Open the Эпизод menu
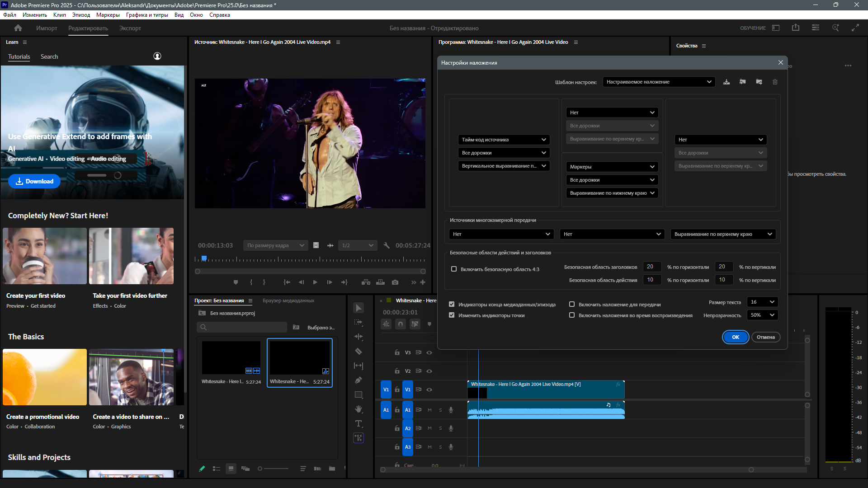This screenshot has width=868, height=488. (x=81, y=15)
